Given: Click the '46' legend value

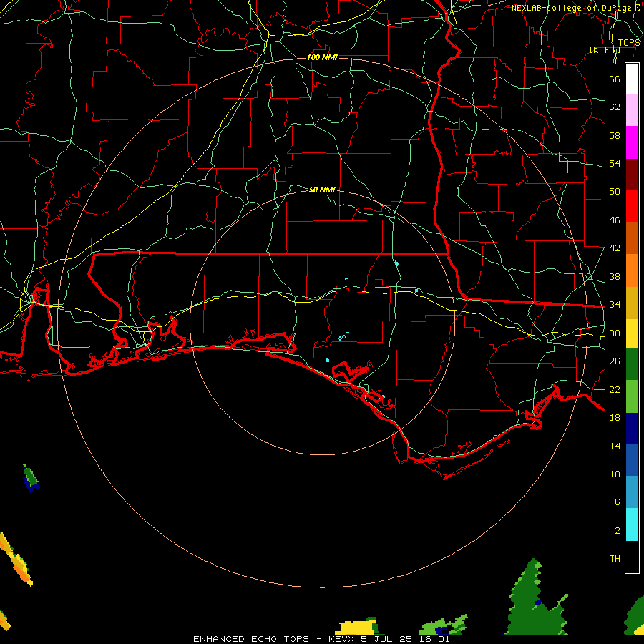Looking at the screenshot, I should coord(615,220).
